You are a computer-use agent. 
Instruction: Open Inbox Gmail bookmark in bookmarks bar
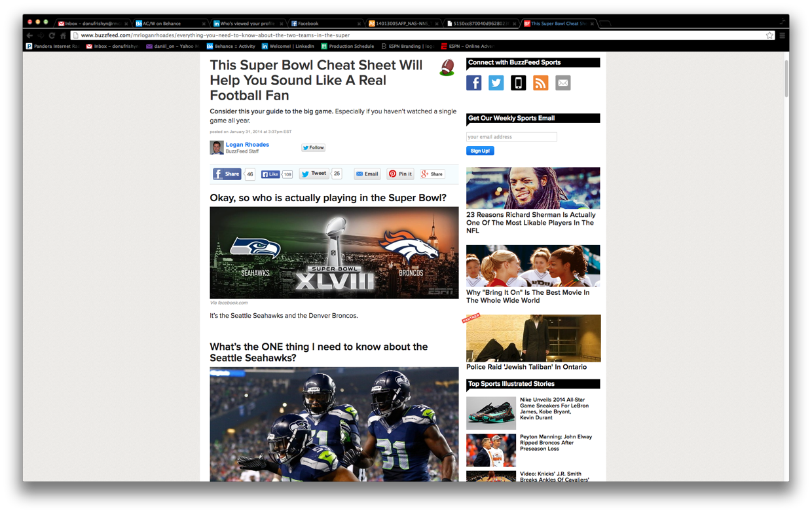coord(113,47)
